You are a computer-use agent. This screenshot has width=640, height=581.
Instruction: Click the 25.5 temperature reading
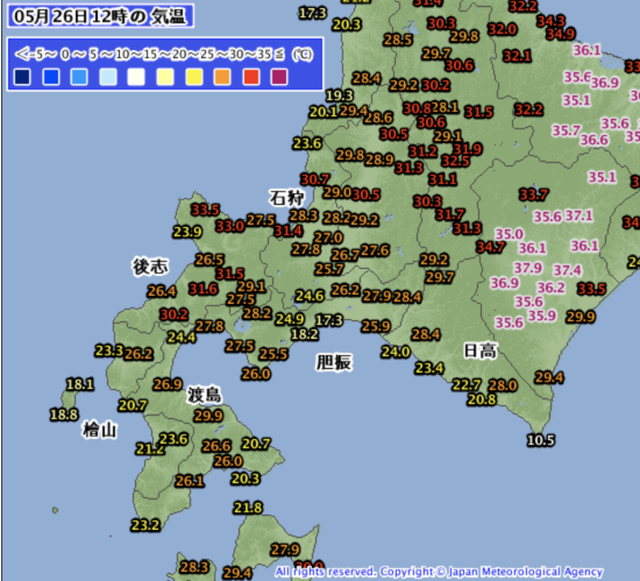point(273,354)
